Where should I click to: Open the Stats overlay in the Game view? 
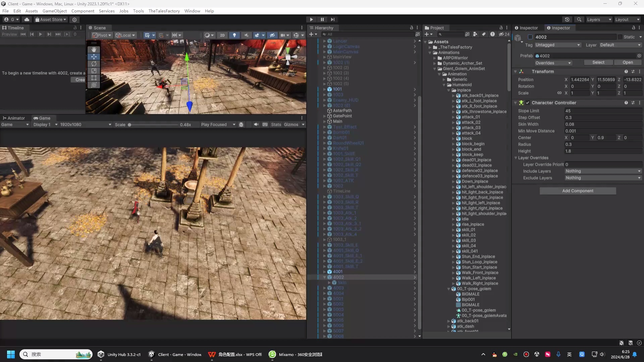(x=276, y=124)
